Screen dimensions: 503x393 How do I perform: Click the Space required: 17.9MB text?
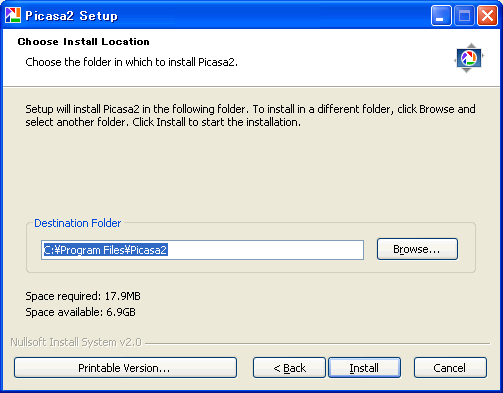pos(83,296)
